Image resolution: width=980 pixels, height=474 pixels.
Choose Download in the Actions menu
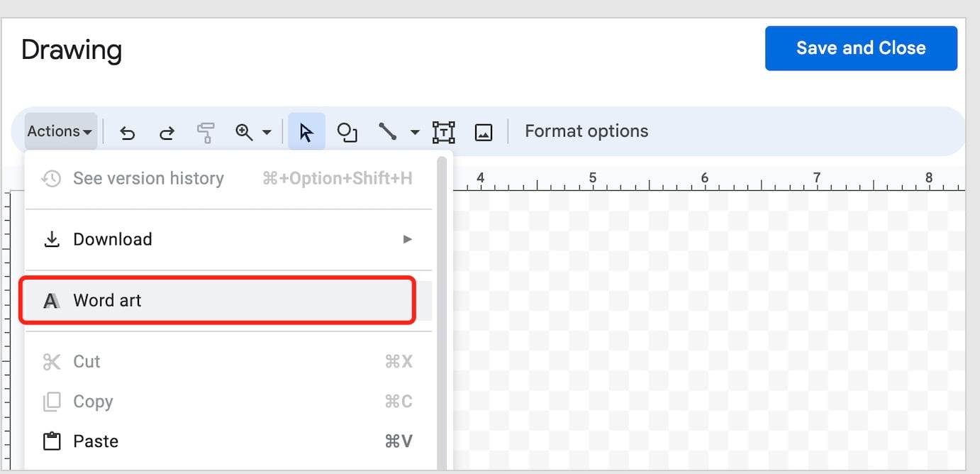pos(228,239)
